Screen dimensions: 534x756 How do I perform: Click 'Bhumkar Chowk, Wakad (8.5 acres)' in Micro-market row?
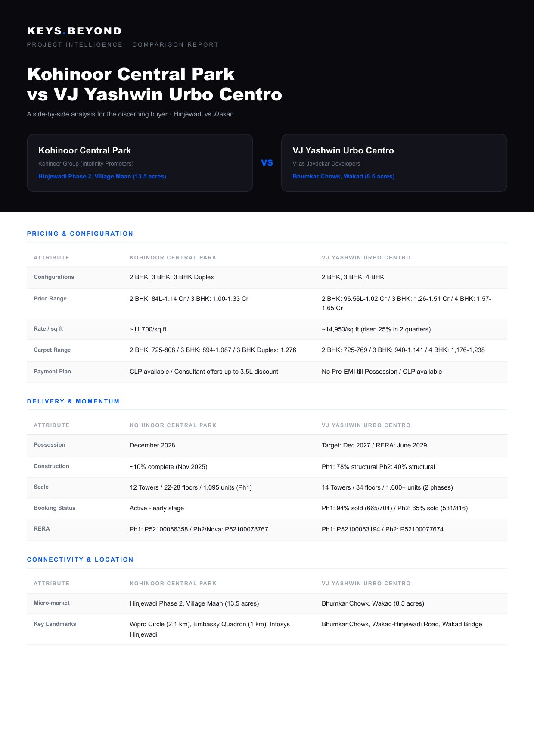[x=373, y=603]
